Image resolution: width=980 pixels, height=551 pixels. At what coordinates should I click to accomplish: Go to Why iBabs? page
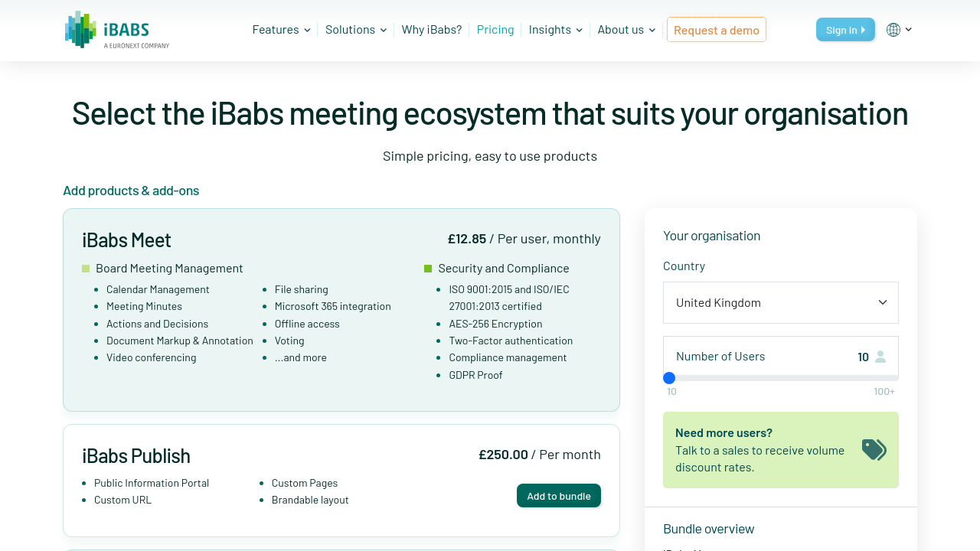[x=432, y=30]
